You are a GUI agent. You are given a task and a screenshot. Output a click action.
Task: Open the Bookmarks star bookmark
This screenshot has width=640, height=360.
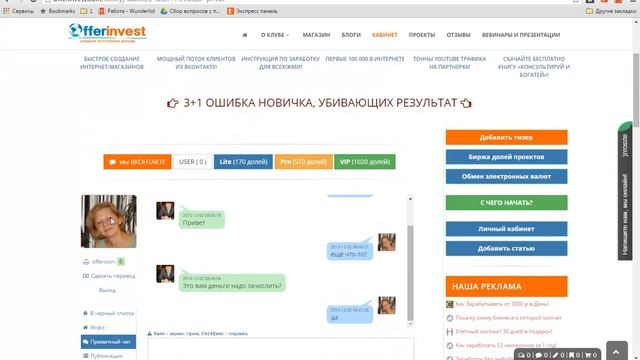coord(58,11)
